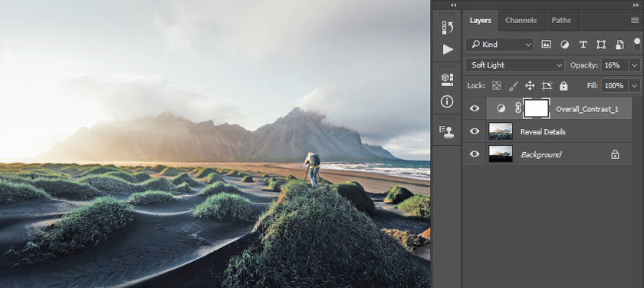644x288 pixels.
Task: Filter layers by smart objects icon
Action: 619,45
